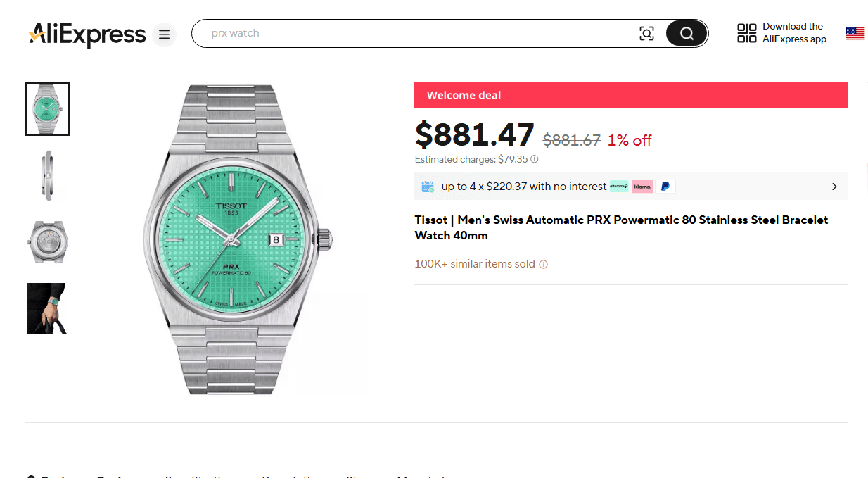Click the image search camera icon
Screen dimensions: 868x478
646,33
